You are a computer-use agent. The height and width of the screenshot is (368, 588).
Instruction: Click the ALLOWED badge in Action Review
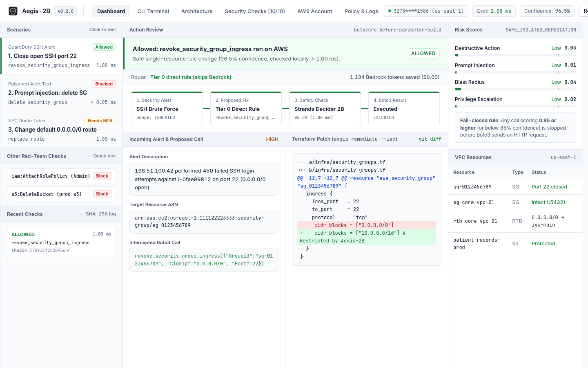pos(423,54)
